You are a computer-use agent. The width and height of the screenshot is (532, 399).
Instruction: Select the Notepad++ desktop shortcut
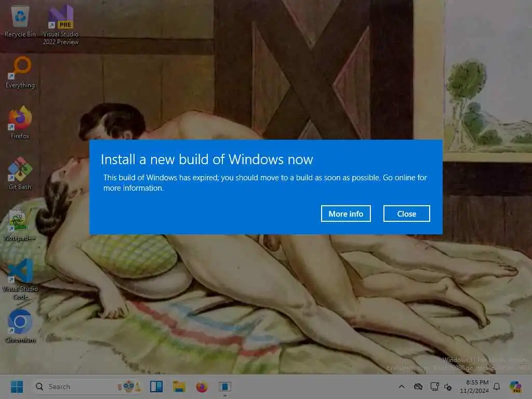(20, 225)
